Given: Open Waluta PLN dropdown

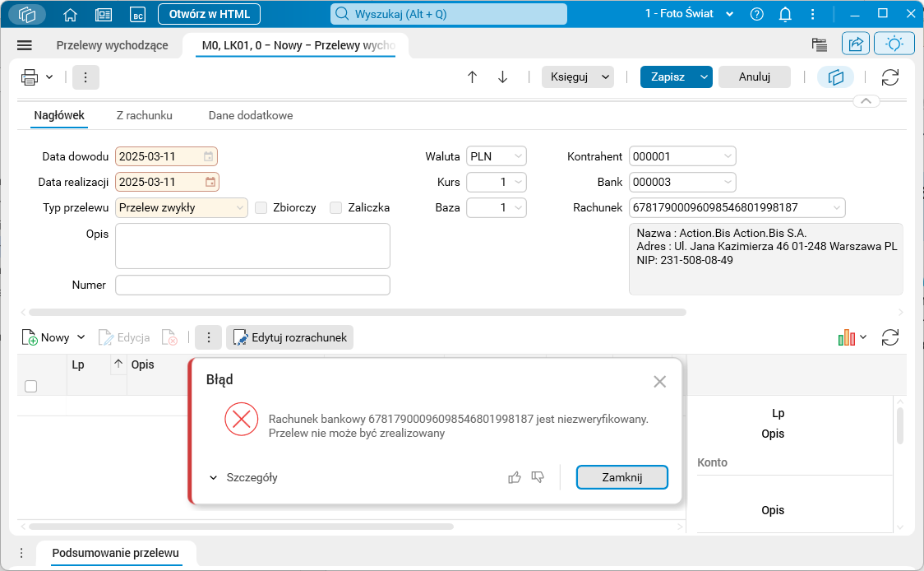Looking at the screenshot, I should tap(518, 156).
